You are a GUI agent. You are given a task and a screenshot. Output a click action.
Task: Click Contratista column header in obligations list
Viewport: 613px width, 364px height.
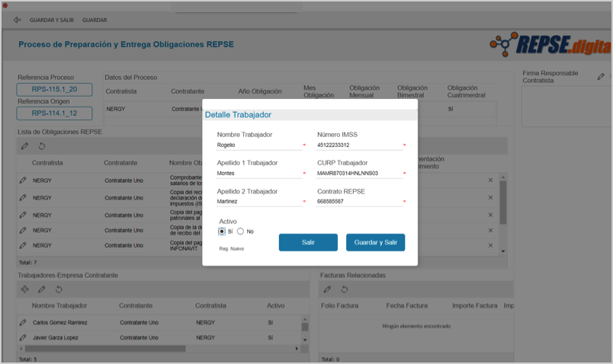[47, 163]
